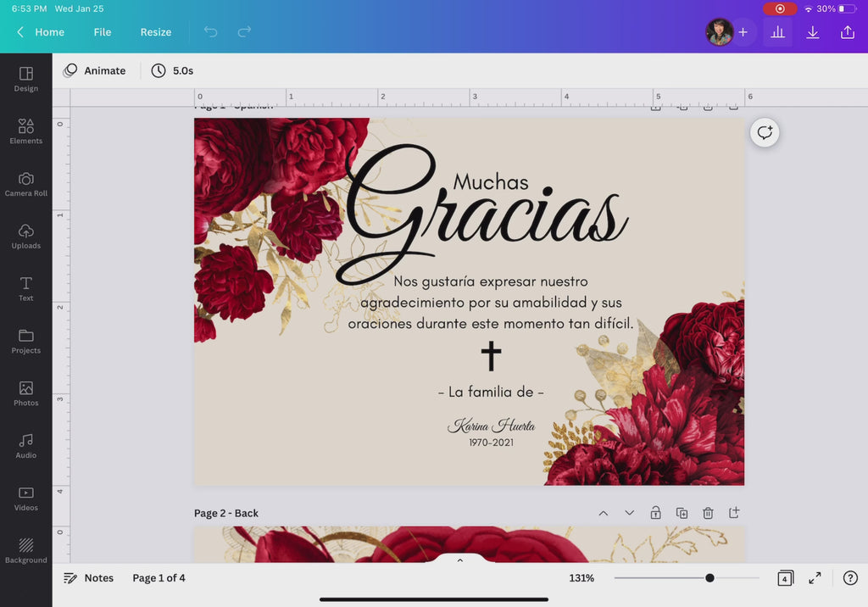The width and height of the screenshot is (868, 607).
Task: Open the File menu
Action: point(103,32)
